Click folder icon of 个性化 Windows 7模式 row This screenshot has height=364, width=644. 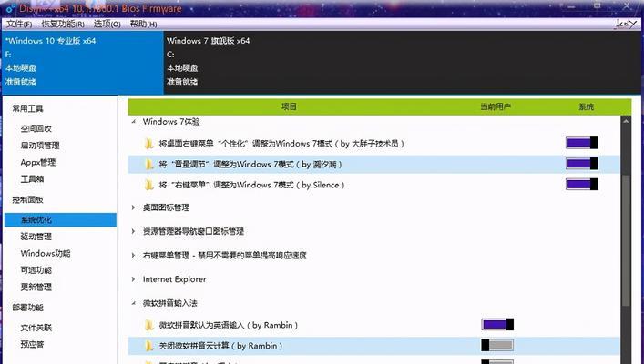coord(149,144)
